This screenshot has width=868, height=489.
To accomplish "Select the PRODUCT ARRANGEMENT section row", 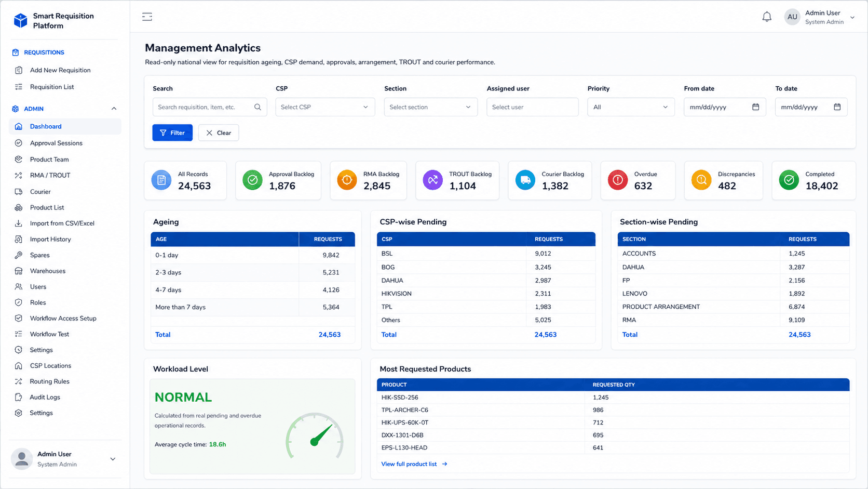I will coord(734,307).
